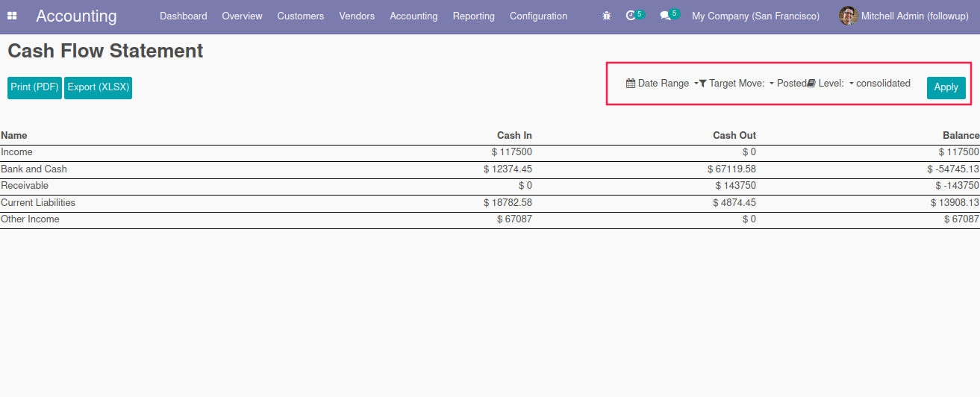Click the Current Liabilities row name
Viewport: 980px width, 397px height.
pyautogui.click(x=38, y=202)
